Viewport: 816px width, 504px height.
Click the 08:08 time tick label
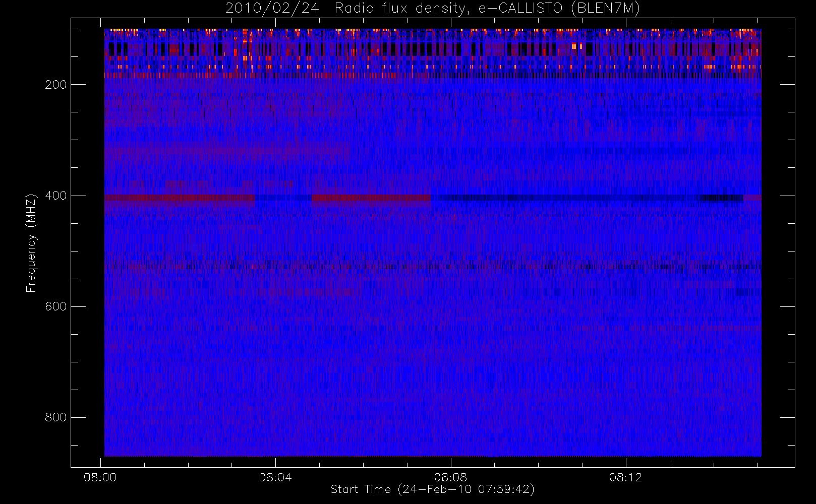click(x=450, y=477)
